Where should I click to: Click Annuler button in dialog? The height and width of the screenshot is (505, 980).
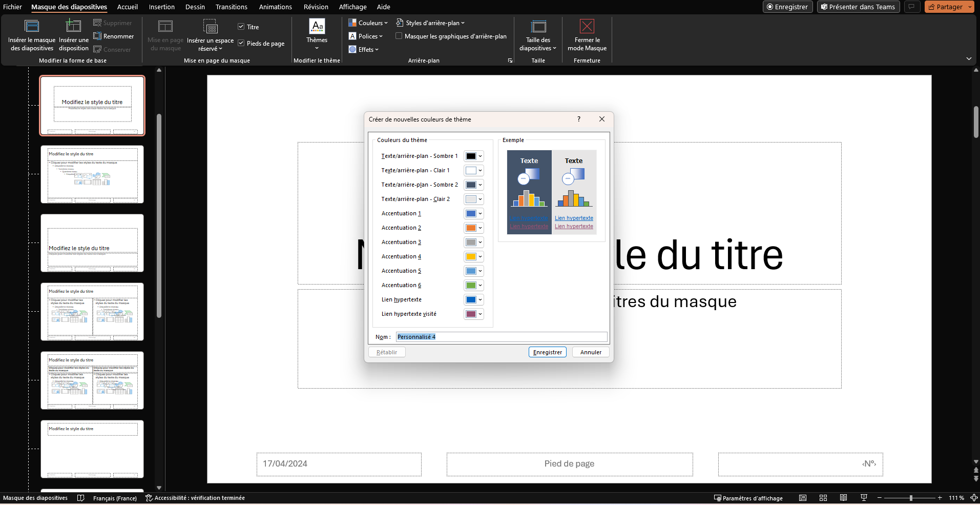pyautogui.click(x=591, y=352)
